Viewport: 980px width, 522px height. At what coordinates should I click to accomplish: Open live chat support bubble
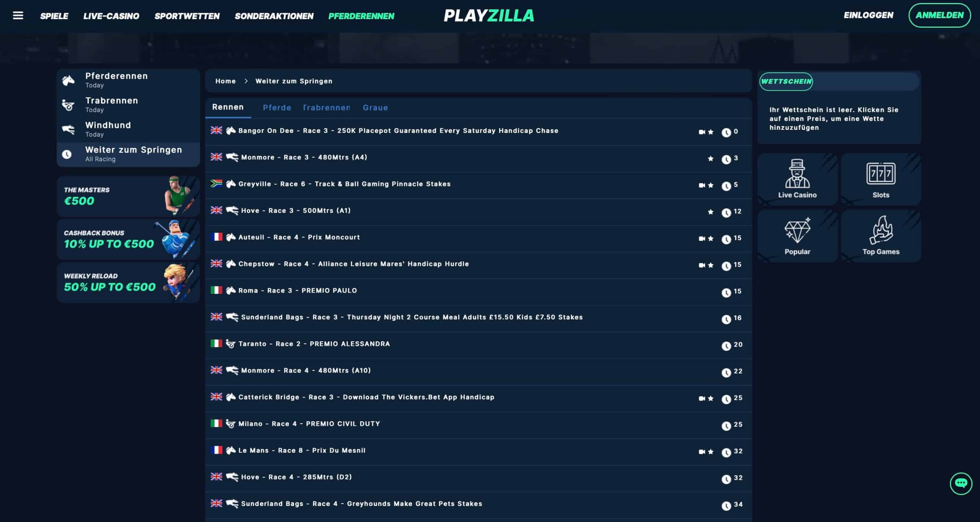[961, 483]
